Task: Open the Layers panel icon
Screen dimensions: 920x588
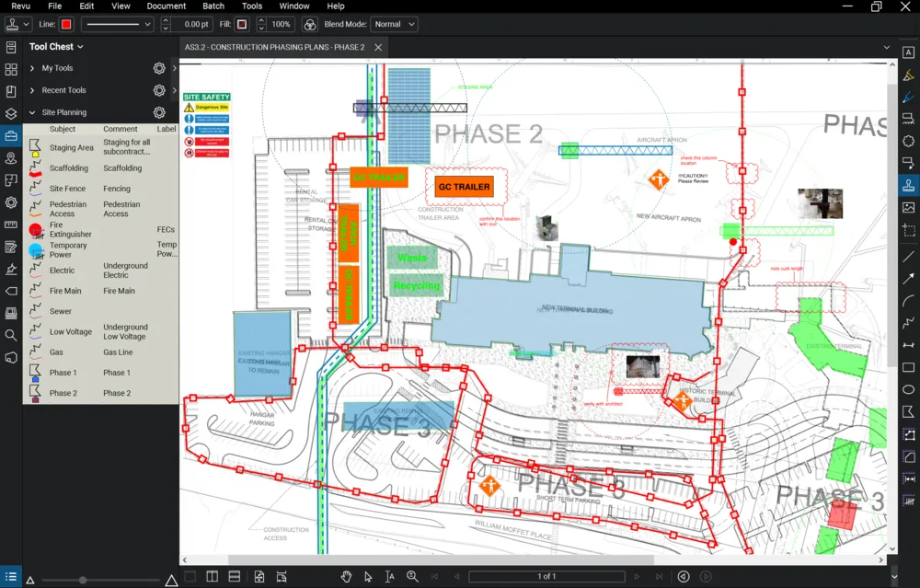Action: 11,114
